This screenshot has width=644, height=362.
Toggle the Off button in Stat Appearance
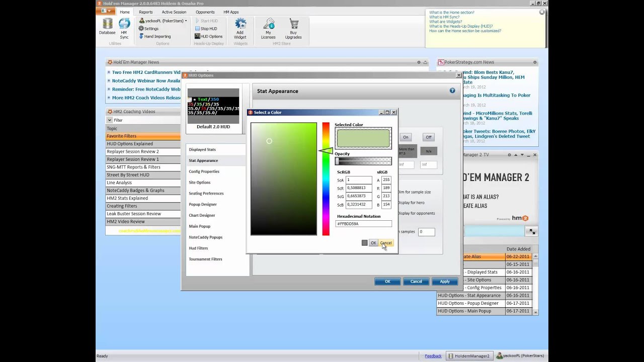tap(429, 137)
